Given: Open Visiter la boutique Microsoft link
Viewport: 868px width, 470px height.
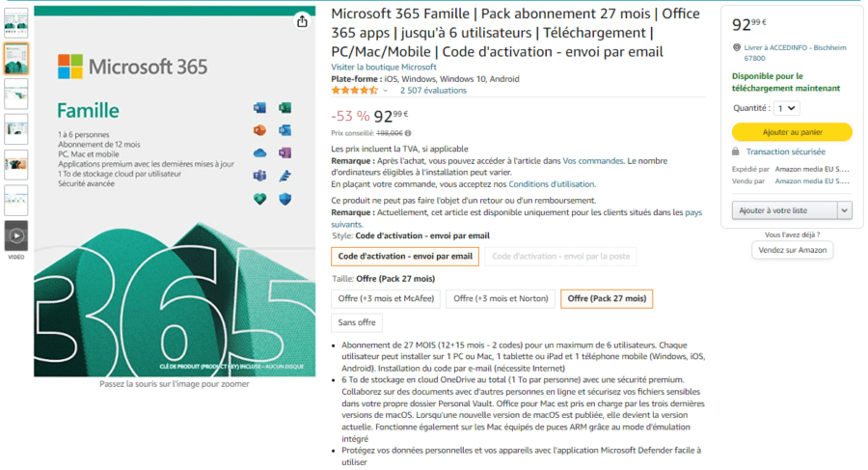Looking at the screenshot, I should [x=384, y=67].
